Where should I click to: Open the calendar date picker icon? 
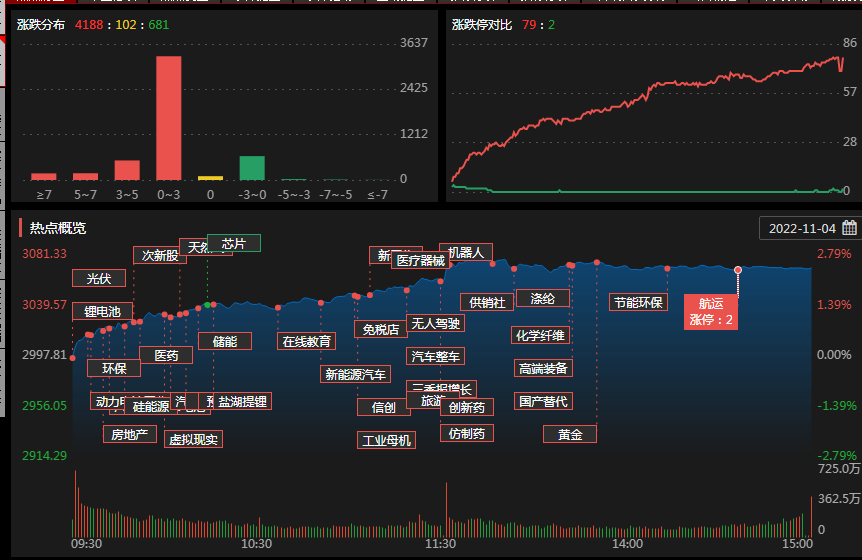pos(849,228)
